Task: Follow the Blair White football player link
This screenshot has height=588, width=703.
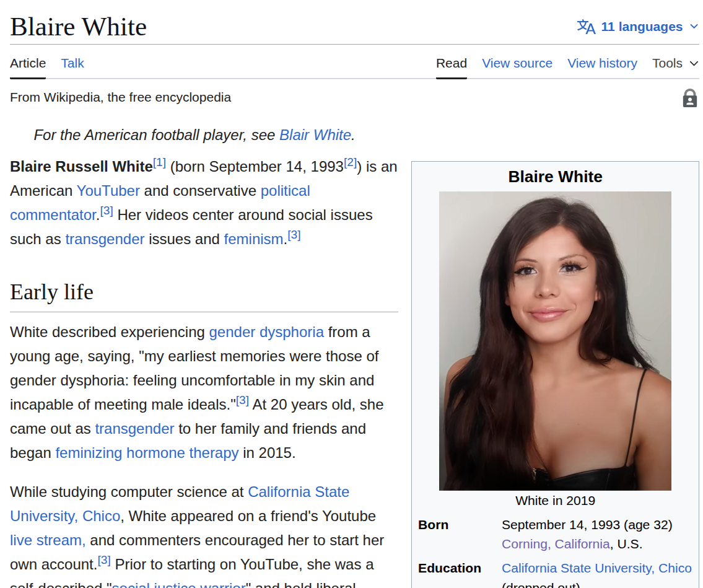Action: (x=315, y=135)
